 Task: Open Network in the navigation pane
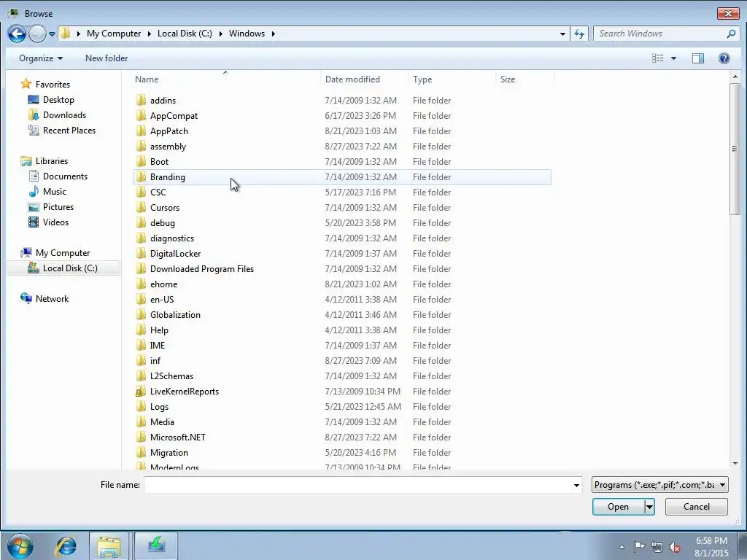point(52,298)
